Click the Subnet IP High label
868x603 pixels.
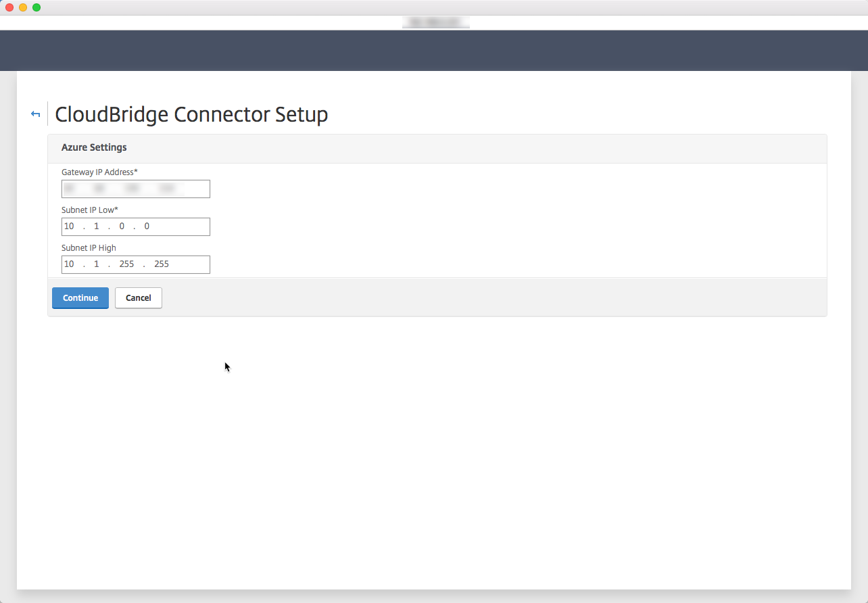pyautogui.click(x=89, y=248)
